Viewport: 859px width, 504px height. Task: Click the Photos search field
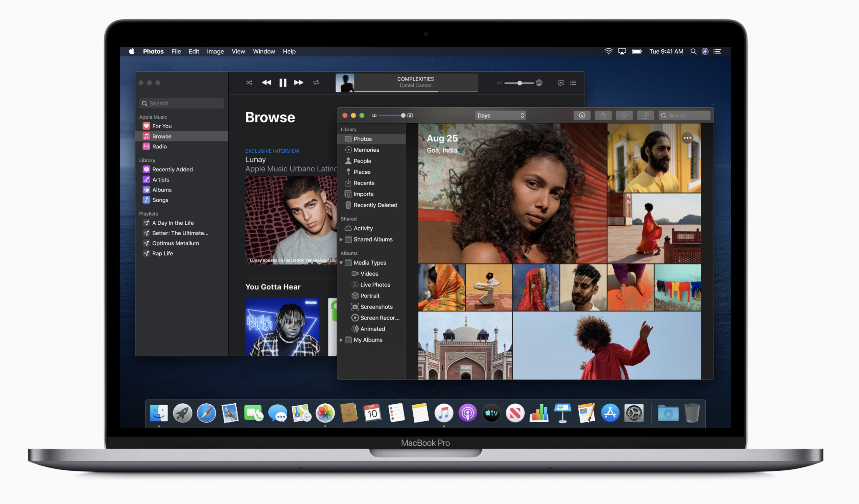click(x=685, y=115)
